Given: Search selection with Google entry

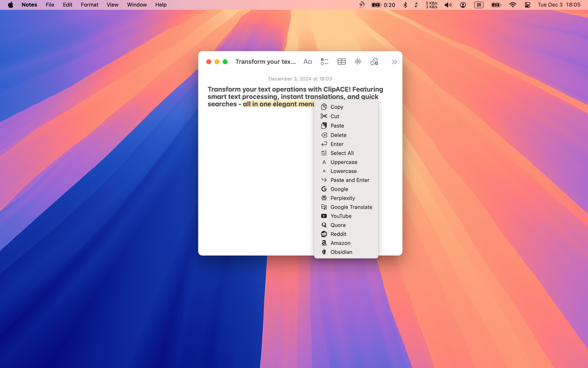Looking at the screenshot, I should click(x=346, y=189).
